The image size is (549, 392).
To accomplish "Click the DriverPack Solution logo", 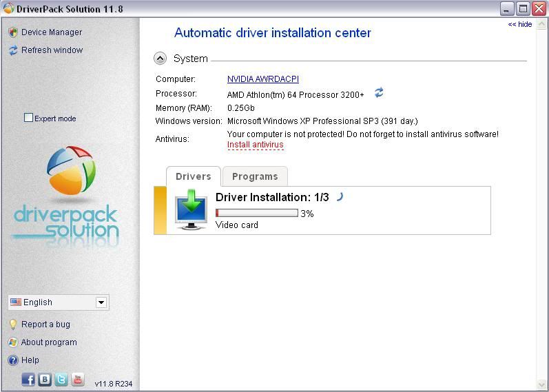I will pyautogui.click(x=66, y=198).
